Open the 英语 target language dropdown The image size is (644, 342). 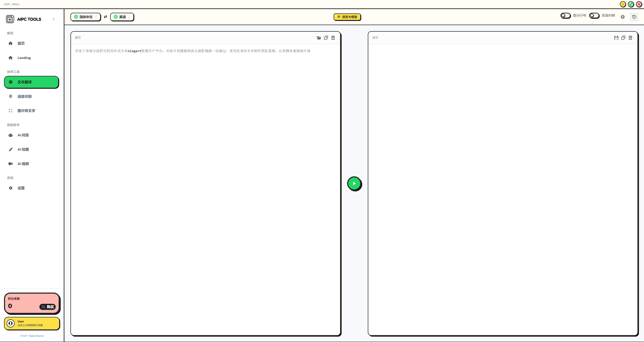[x=122, y=17]
